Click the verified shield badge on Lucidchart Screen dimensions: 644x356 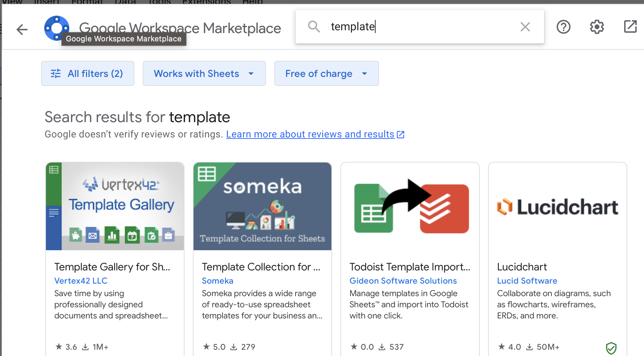[x=611, y=348]
